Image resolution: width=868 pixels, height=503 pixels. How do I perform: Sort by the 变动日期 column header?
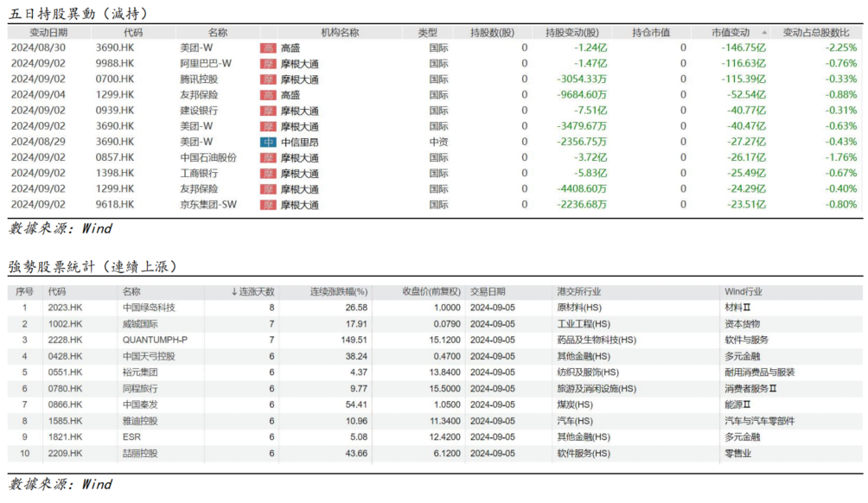48,33
